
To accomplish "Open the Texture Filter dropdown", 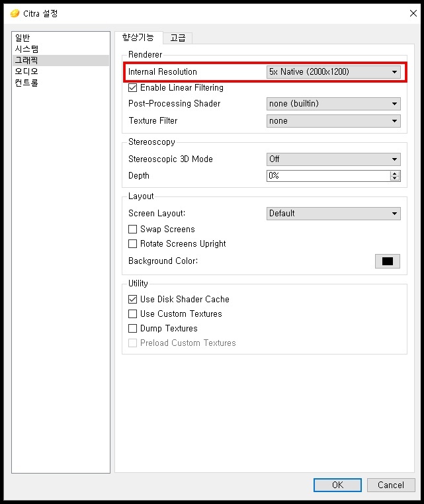I will pyautogui.click(x=333, y=121).
